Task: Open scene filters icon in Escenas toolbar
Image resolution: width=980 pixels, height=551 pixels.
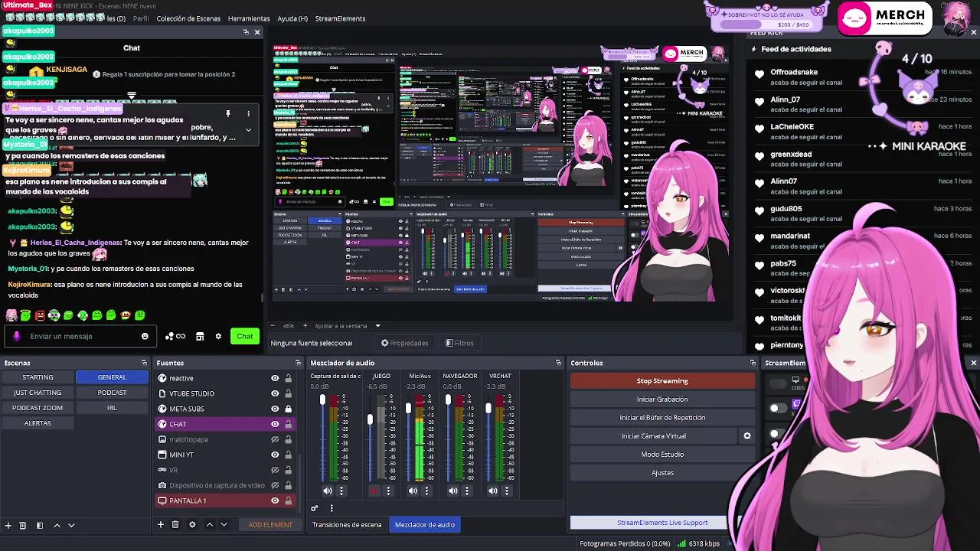Action: point(39,525)
